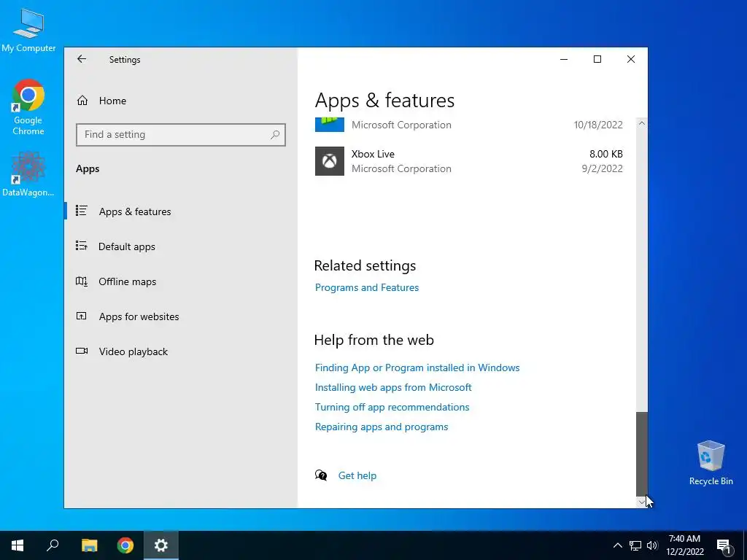Image resolution: width=747 pixels, height=560 pixels.
Task: Open the notification center icon
Action: 724,546
